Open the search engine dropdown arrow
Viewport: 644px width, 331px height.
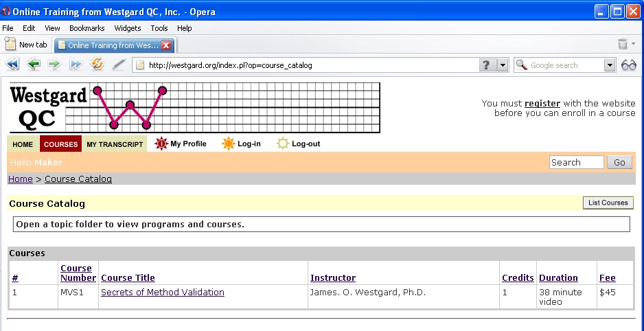[610, 65]
